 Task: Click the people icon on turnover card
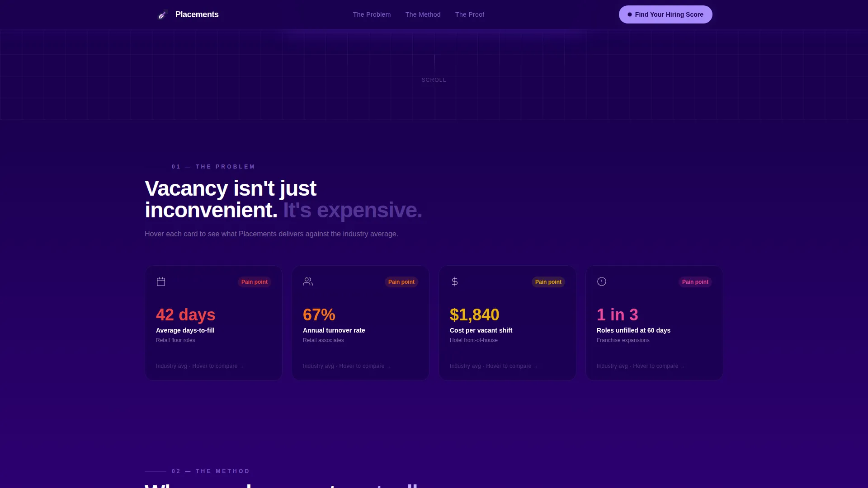coord(308,282)
